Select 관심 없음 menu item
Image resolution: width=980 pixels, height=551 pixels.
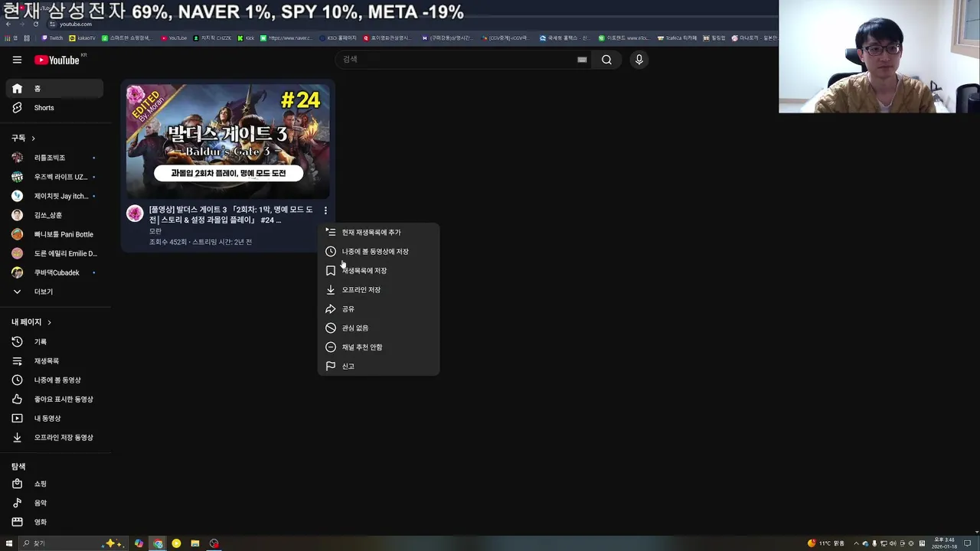point(379,328)
